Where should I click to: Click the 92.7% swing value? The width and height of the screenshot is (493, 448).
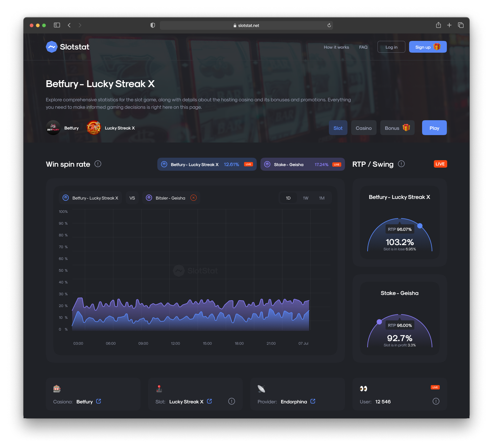(x=399, y=338)
